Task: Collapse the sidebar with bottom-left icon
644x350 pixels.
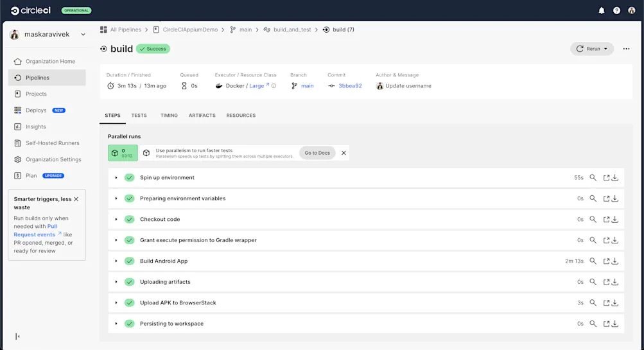Action: [17, 337]
